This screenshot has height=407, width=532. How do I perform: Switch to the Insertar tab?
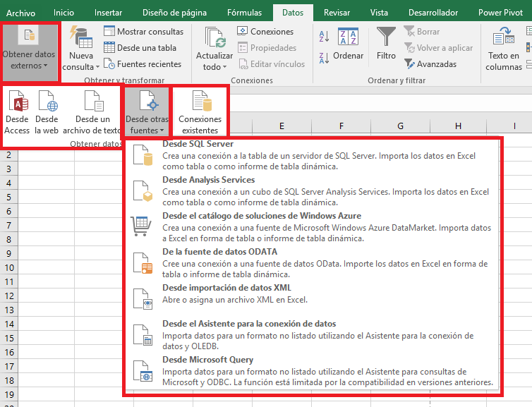point(108,13)
